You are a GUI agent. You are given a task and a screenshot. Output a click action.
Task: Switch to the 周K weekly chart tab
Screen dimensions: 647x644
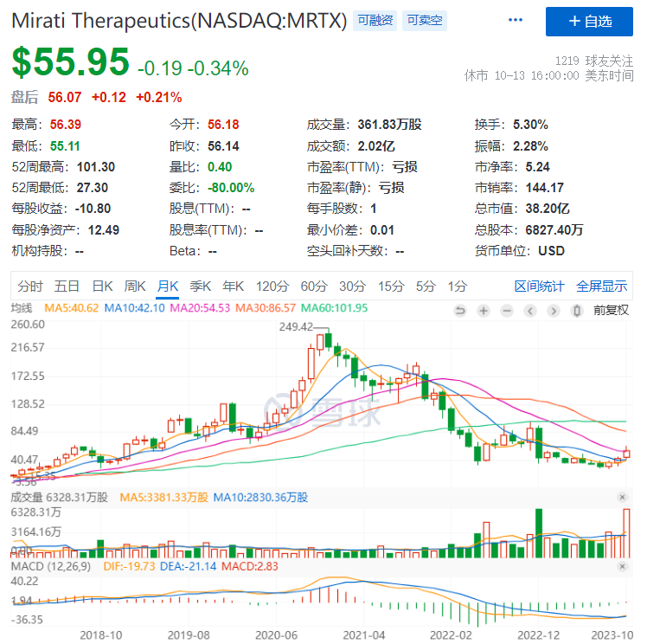pos(135,287)
